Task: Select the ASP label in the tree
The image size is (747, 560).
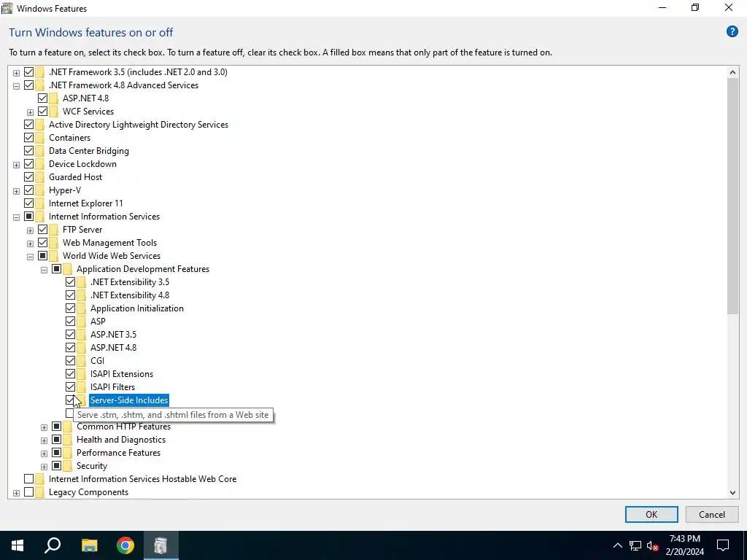Action: click(x=98, y=322)
